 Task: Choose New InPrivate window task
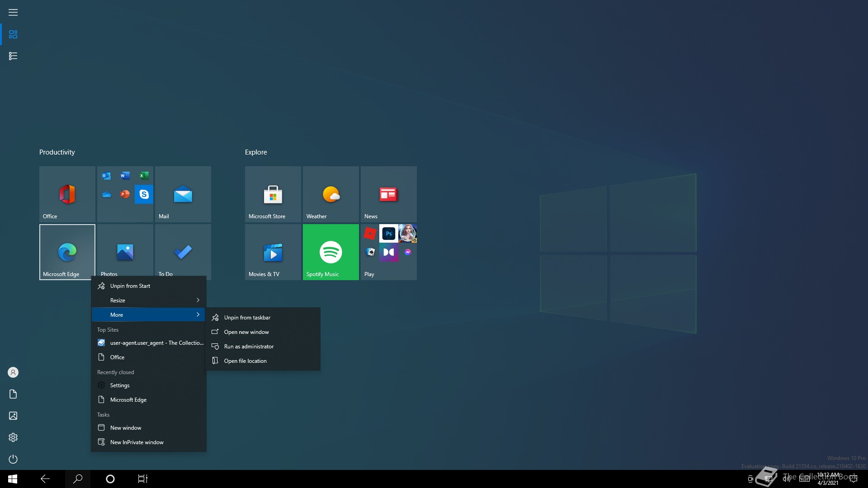click(x=149, y=442)
